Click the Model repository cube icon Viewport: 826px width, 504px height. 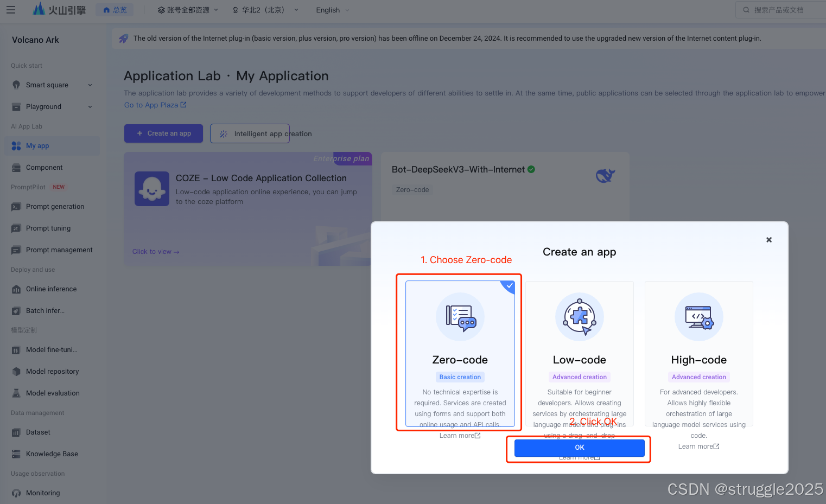point(16,372)
